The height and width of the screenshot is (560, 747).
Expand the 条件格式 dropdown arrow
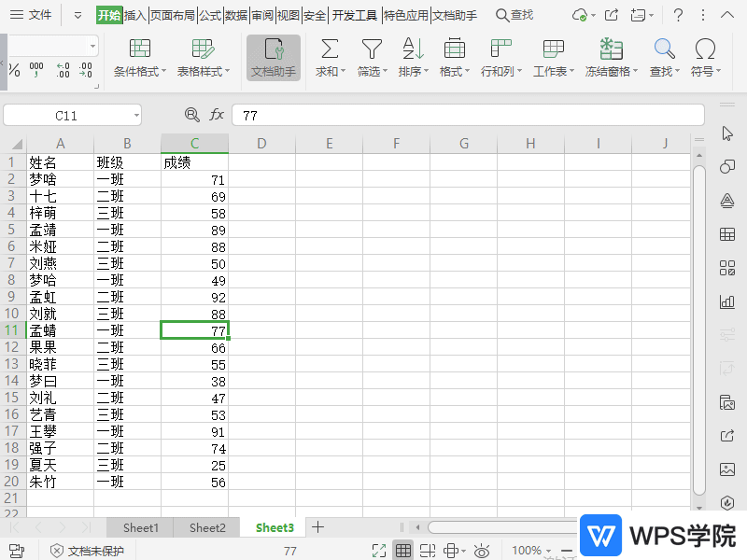tap(164, 72)
